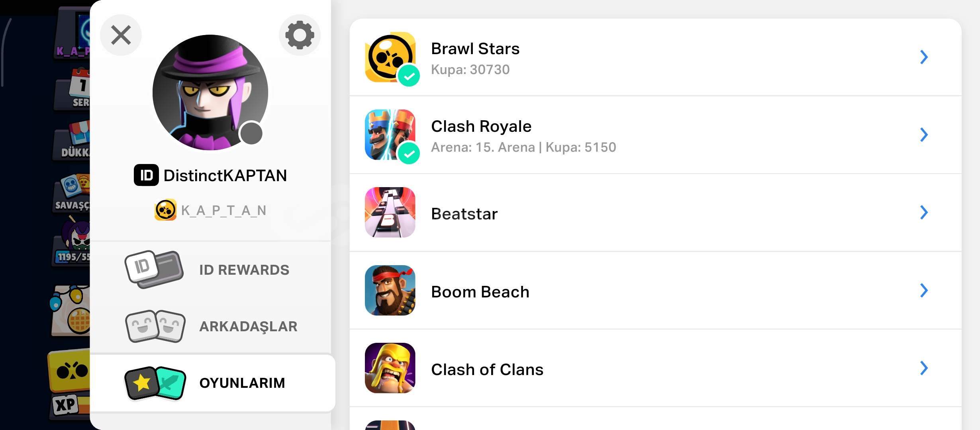
Task: Tap the Clash of Clans icon
Action: click(x=390, y=368)
